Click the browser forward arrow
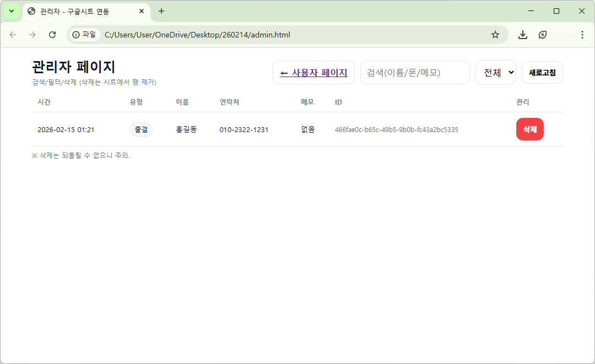The width and height of the screenshot is (595, 364). coord(33,35)
